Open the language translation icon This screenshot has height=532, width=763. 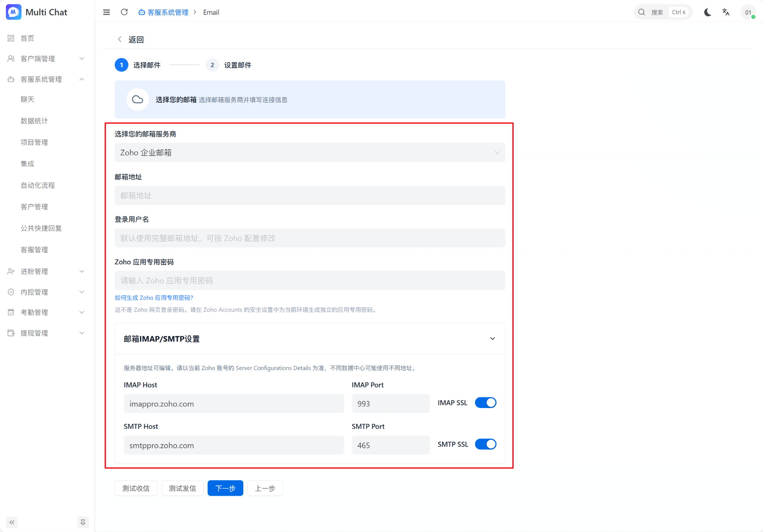(x=726, y=12)
